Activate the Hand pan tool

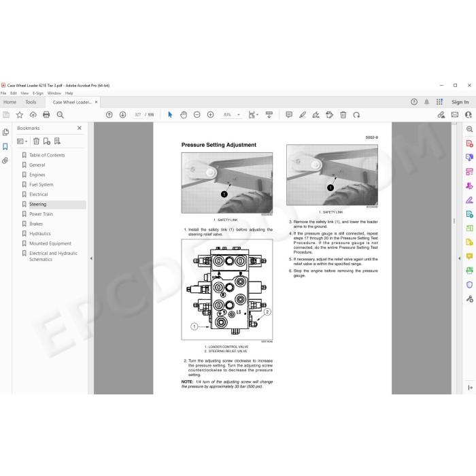coord(184,115)
